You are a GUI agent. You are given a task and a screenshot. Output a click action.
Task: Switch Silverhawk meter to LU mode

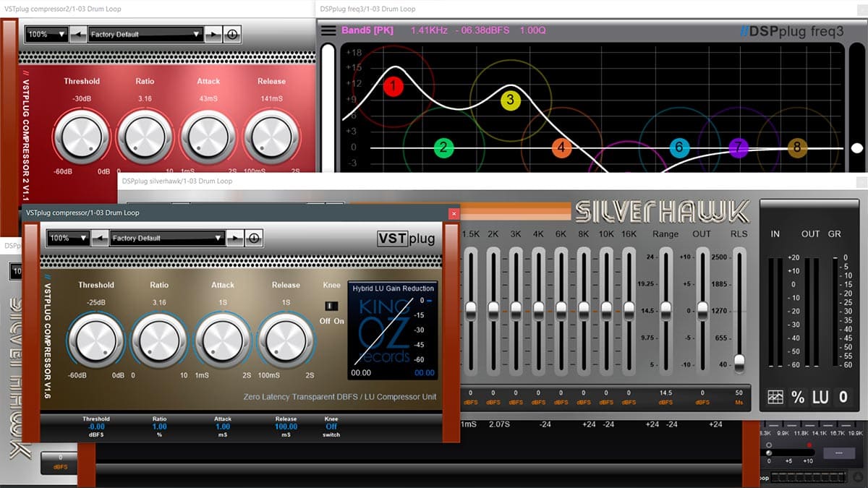coord(820,397)
